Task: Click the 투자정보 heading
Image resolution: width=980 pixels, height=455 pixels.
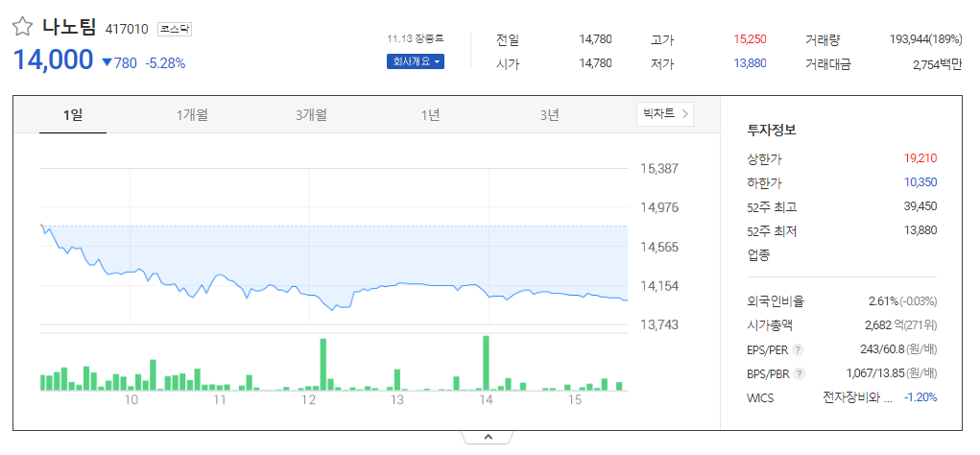Action: coord(772,131)
